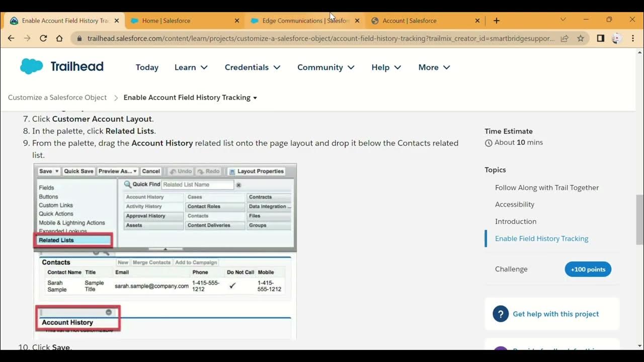Click the clock icon beside time estimate
Image resolution: width=644 pixels, height=362 pixels.
488,143
